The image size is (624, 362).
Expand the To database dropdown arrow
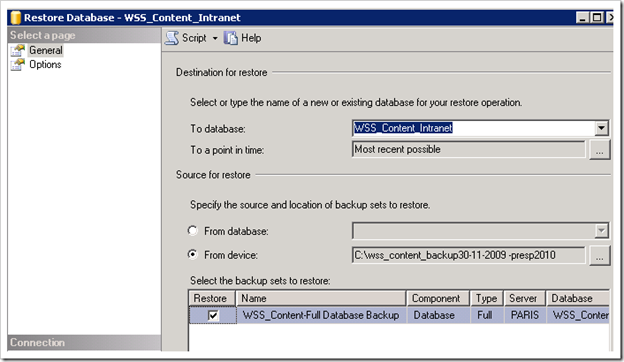pyautogui.click(x=601, y=128)
